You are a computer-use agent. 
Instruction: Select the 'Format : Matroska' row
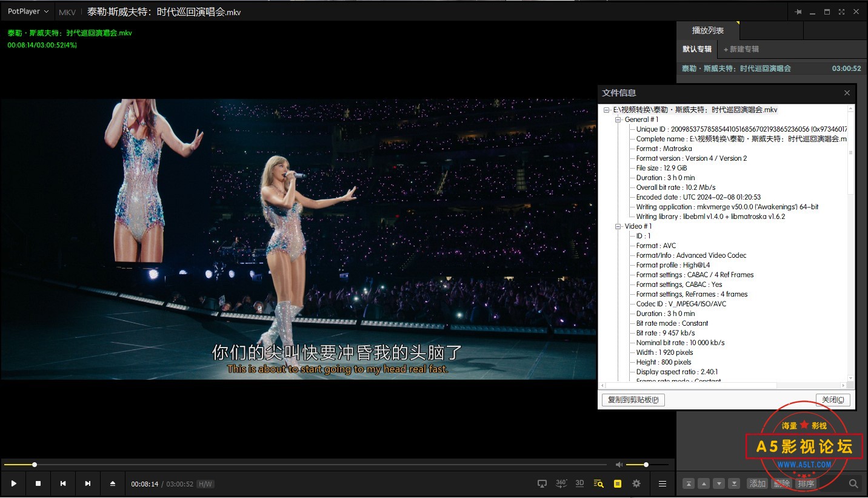664,149
